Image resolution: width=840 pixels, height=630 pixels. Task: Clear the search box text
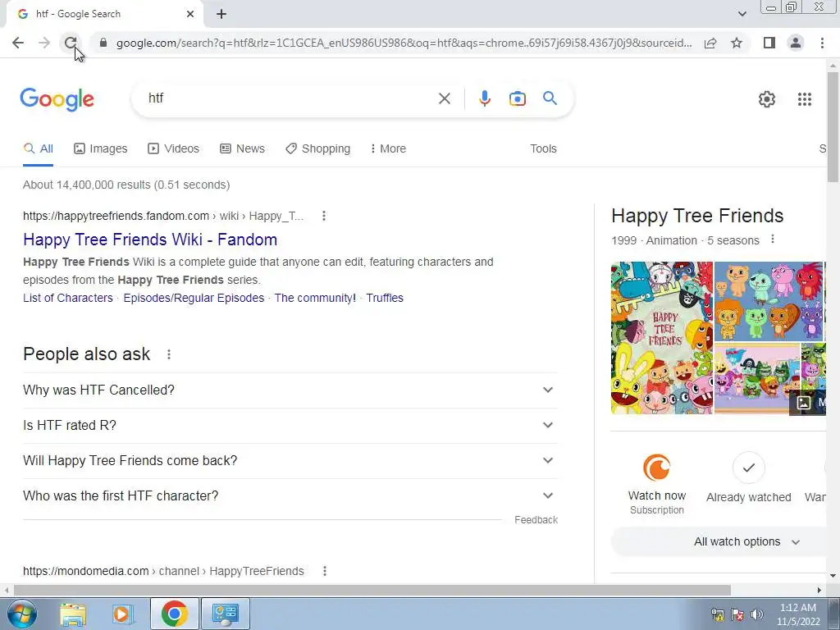444,98
